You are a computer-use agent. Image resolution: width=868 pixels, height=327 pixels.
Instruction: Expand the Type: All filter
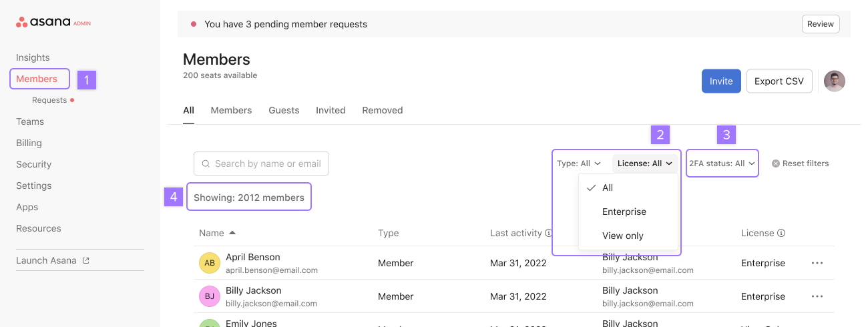point(578,163)
